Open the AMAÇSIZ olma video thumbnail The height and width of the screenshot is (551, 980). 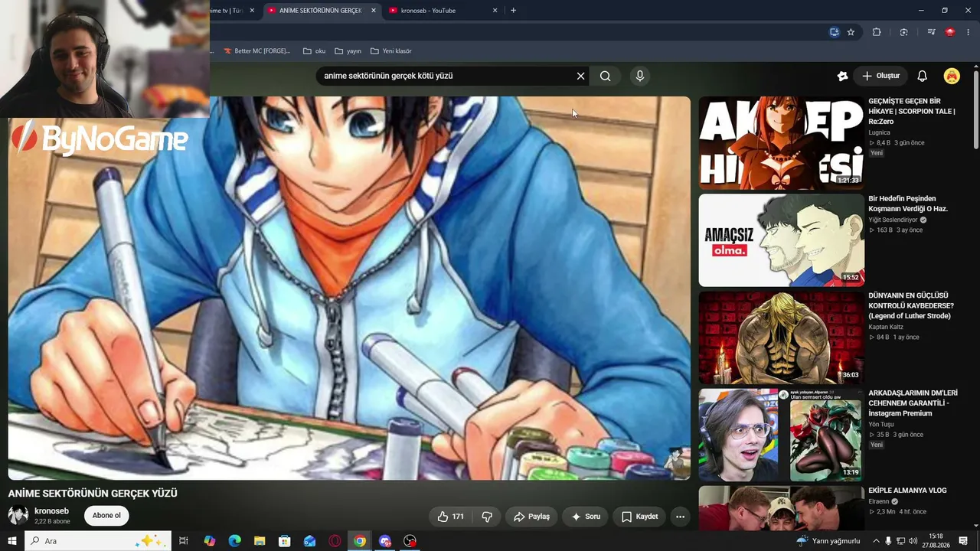pos(781,240)
